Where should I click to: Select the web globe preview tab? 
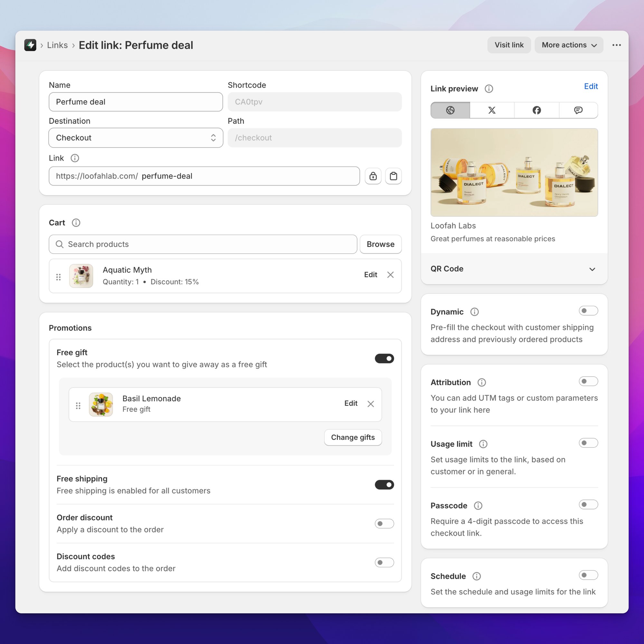click(x=450, y=110)
